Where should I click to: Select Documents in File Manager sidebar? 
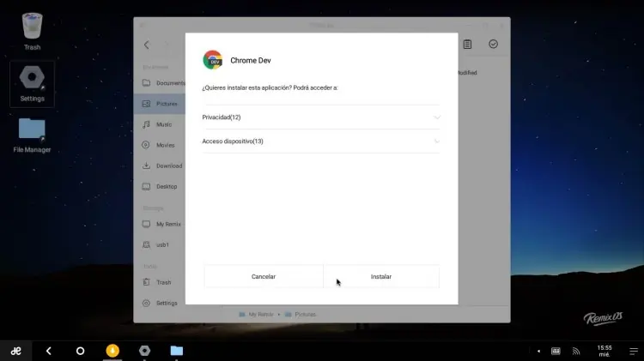pyautogui.click(x=160, y=83)
